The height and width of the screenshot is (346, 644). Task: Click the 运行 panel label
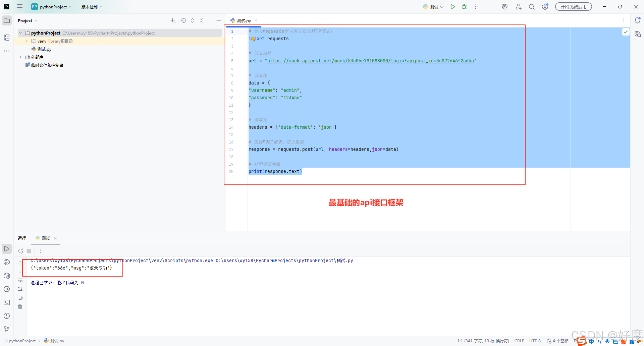[x=22, y=238]
